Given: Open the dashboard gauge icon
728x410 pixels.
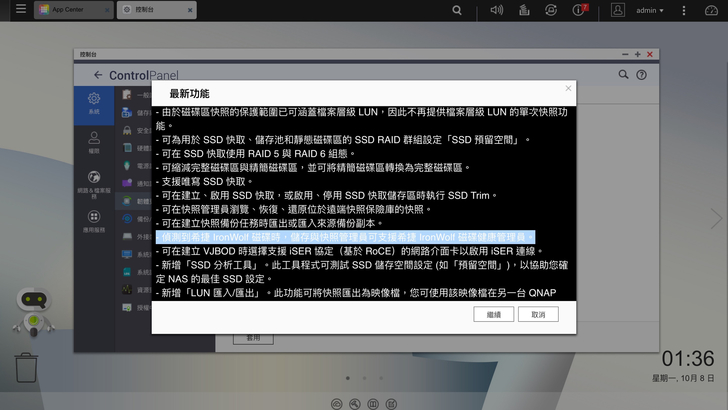Looking at the screenshot, I should point(711,10).
